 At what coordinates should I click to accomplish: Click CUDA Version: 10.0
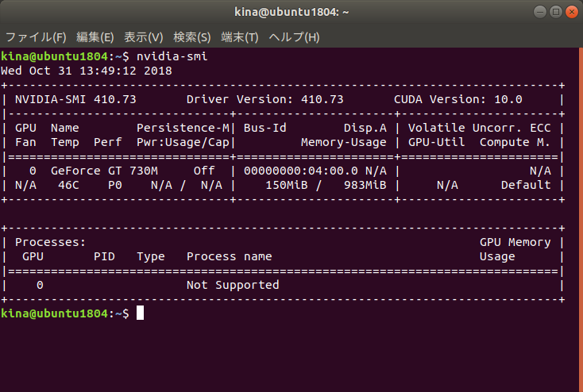pos(458,99)
